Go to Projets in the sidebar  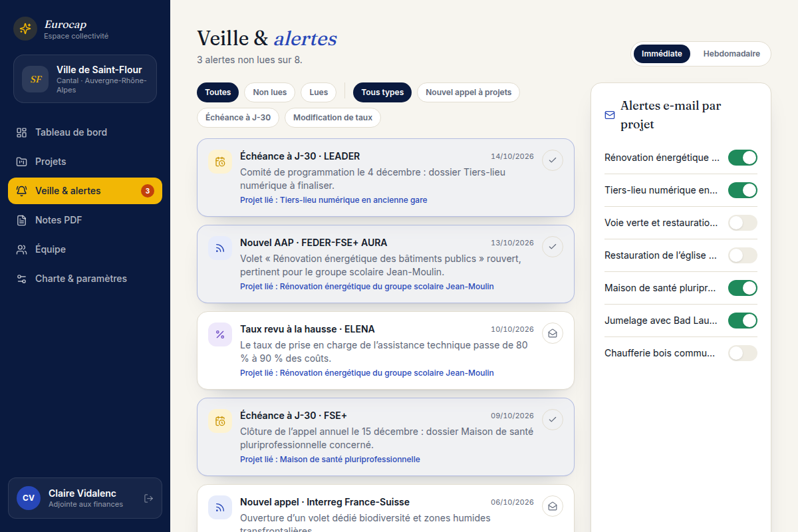tap(85, 162)
